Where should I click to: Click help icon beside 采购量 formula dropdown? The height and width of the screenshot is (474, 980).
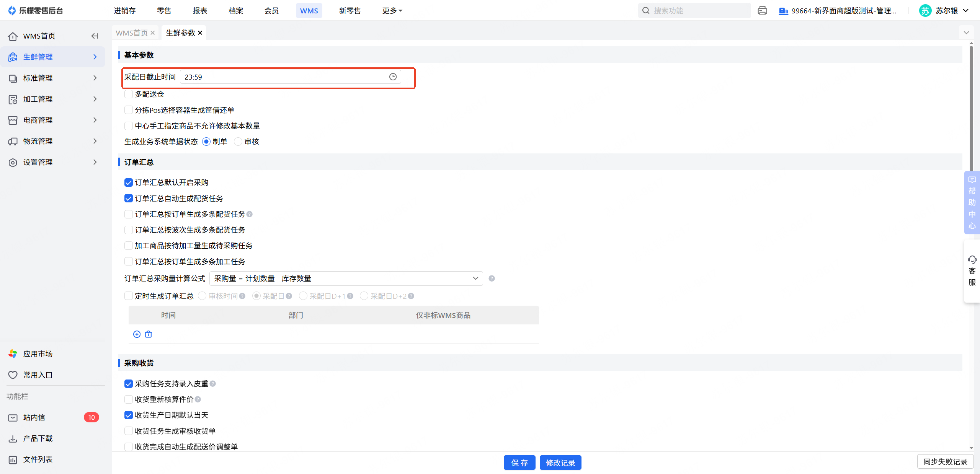point(492,279)
